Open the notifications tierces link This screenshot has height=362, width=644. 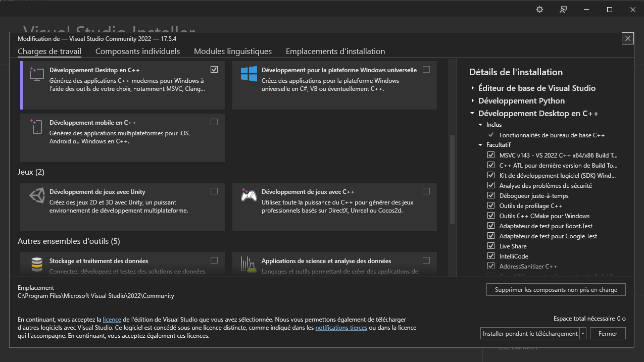(x=341, y=328)
